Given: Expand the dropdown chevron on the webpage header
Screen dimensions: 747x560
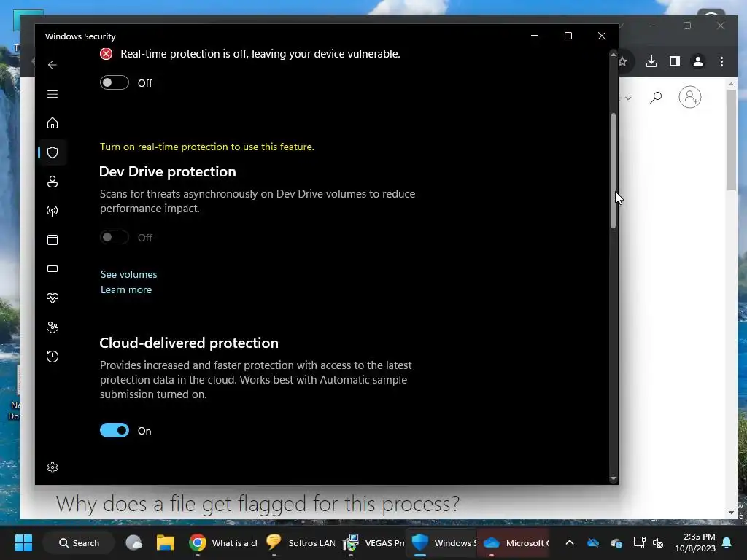Looking at the screenshot, I should [628, 98].
